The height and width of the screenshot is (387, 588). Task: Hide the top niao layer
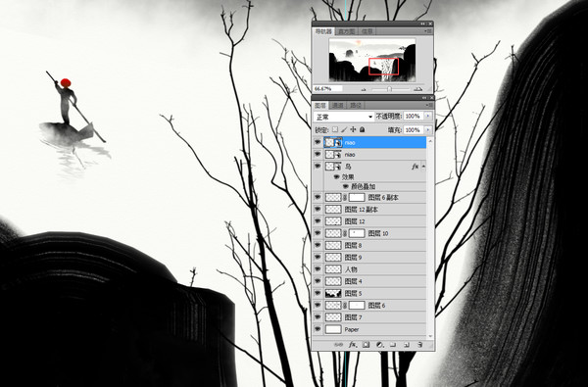pyautogui.click(x=318, y=142)
